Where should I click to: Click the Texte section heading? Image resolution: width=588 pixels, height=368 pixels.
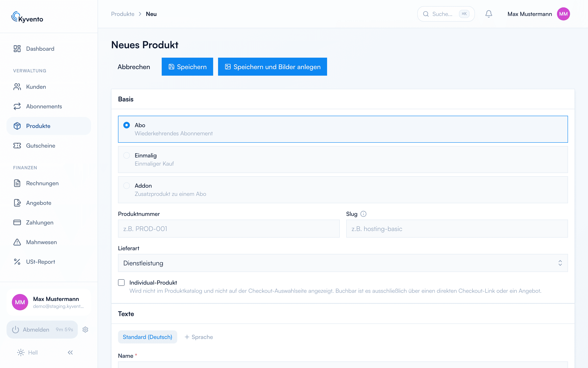click(x=126, y=314)
